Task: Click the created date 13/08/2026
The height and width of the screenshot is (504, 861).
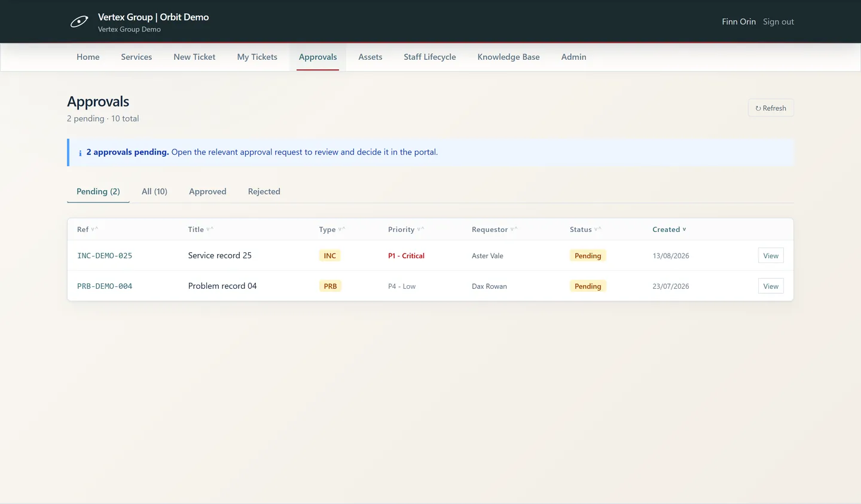Action: [671, 256]
